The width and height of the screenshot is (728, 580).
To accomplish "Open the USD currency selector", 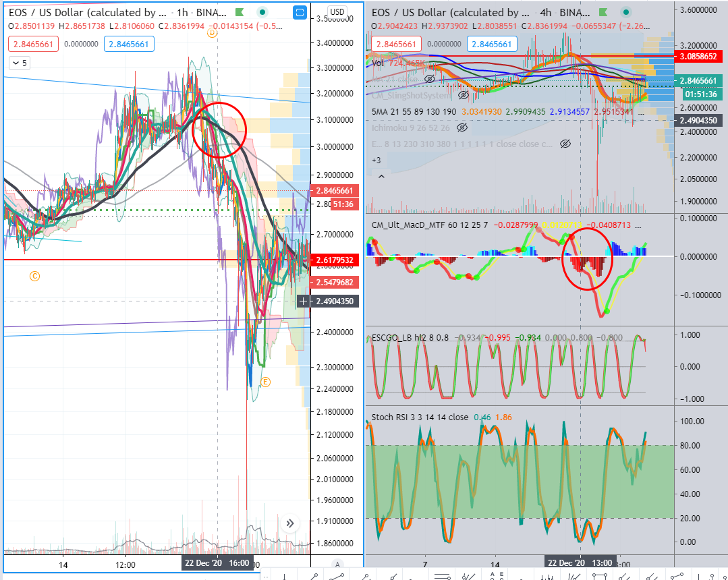I will click(337, 12).
